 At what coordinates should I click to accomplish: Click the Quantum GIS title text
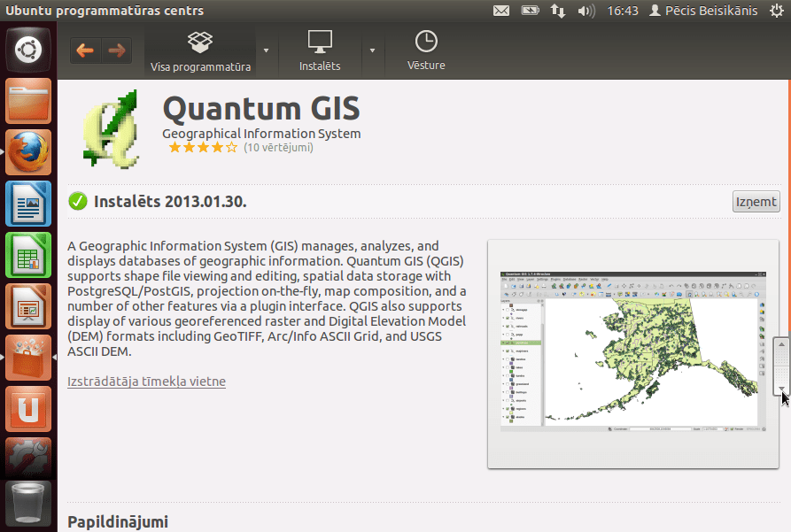click(261, 108)
